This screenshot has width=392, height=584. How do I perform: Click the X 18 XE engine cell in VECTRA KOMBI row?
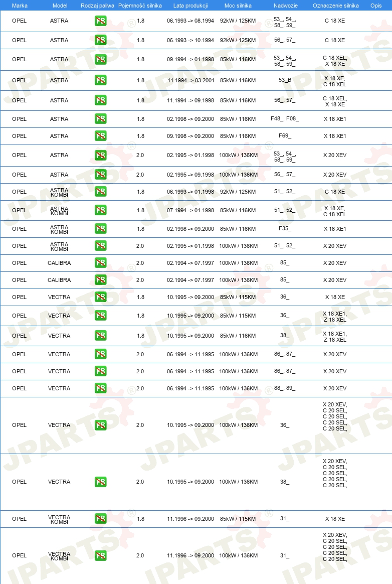pyautogui.click(x=335, y=519)
